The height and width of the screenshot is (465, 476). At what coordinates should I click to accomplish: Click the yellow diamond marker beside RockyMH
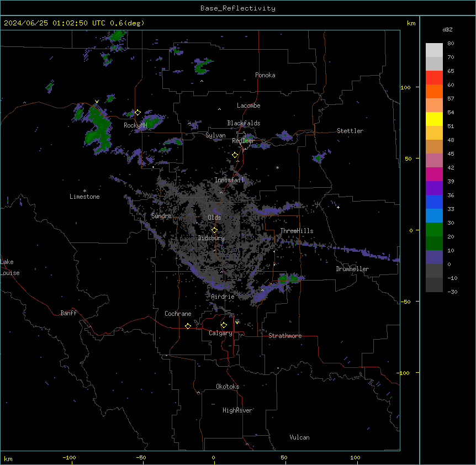pyautogui.click(x=137, y=113)
